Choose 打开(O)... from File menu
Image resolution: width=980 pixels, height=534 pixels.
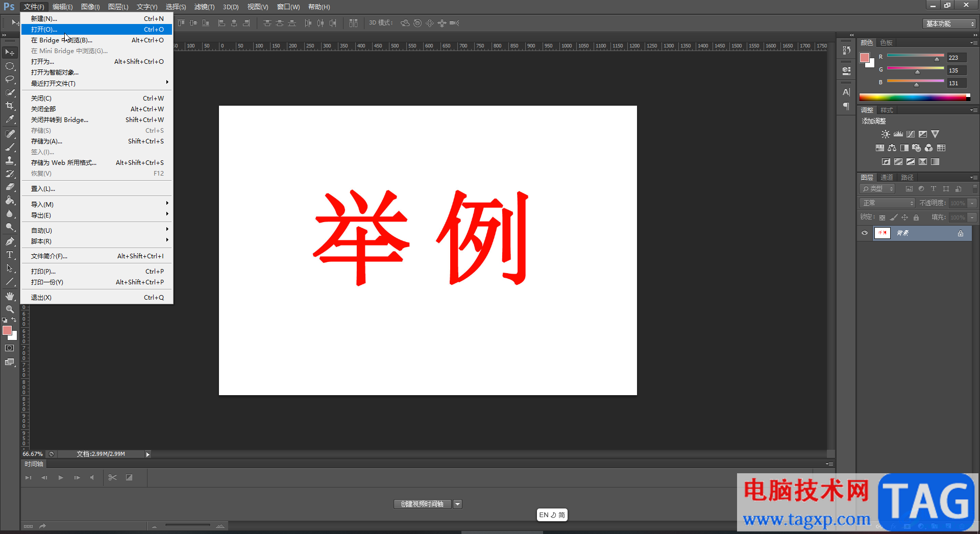click(97, 30)
